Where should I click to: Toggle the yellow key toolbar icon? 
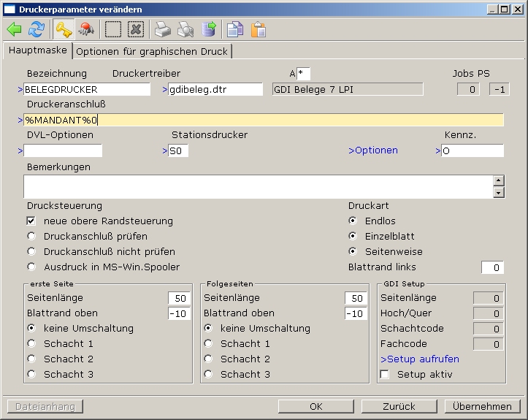pyautogui.click(x=64, y=29)
